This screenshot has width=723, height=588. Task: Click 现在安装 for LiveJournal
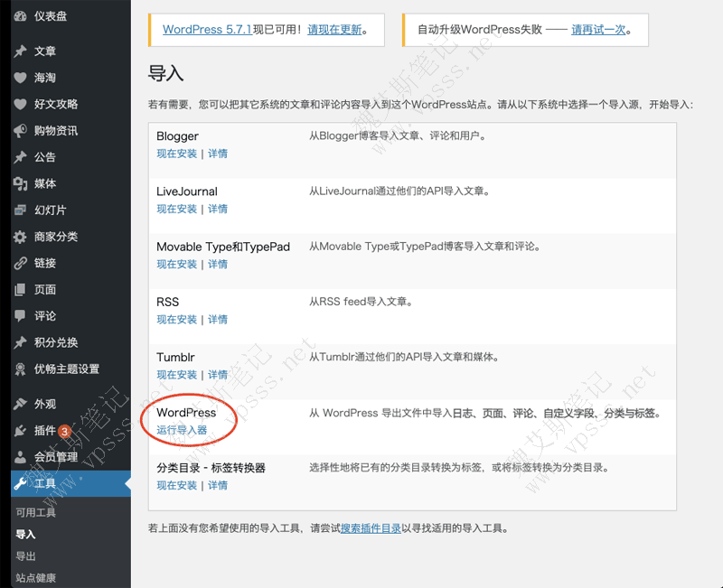[x=177, y=209]
